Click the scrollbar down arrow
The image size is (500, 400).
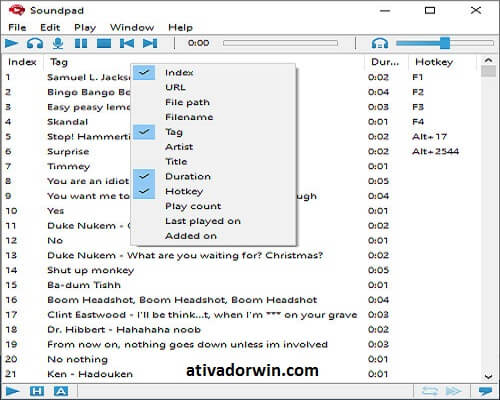tap(488, 376)
